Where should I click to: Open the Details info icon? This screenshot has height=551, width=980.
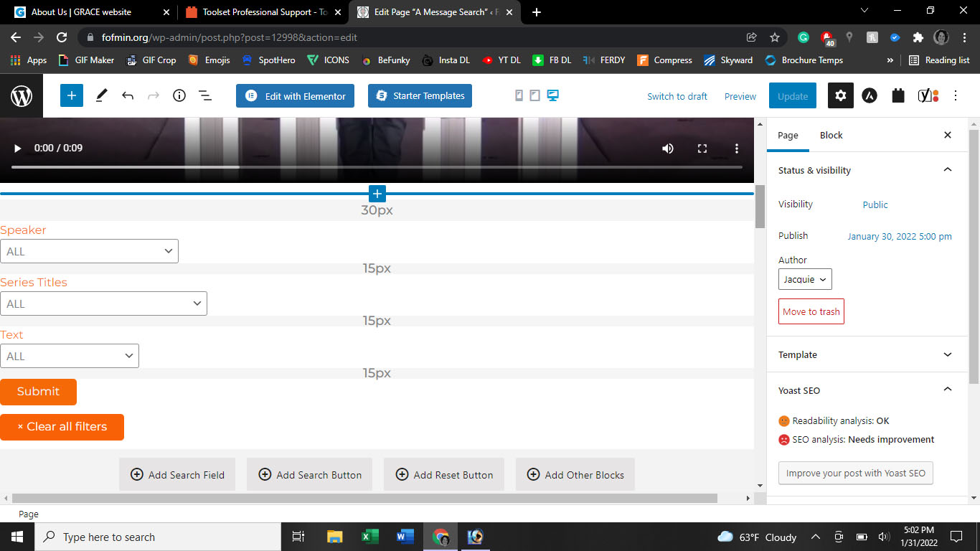[179, 95]
